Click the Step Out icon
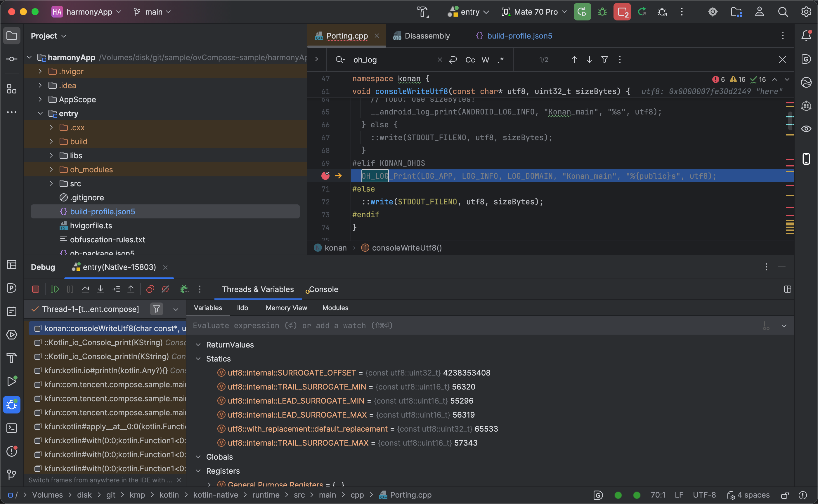The image size is (818, 504). tap(131, 289)
